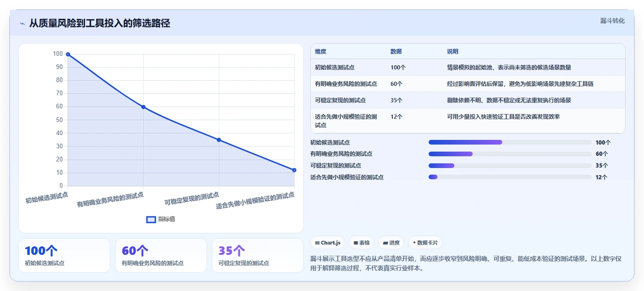The image size is (644, 291).
Task: Click table value 60个
Action: click(x=397, y=84)
